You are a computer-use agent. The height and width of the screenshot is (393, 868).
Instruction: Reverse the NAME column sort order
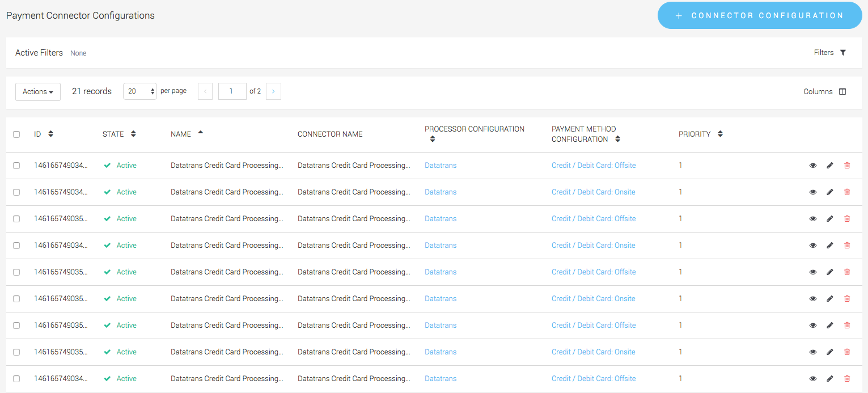point(199,133)
